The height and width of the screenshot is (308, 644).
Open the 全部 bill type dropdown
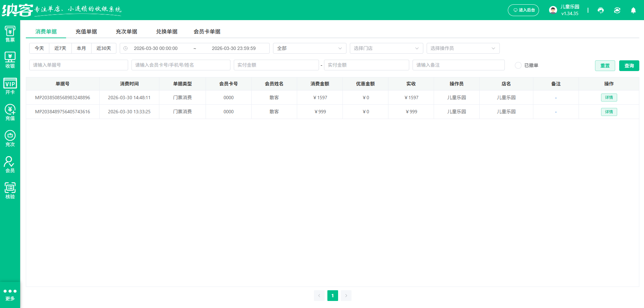coord(309,48)
